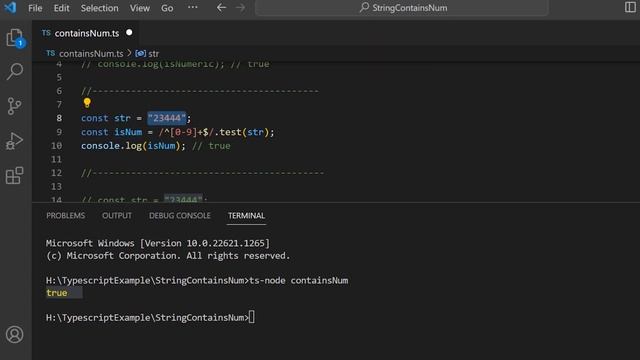Click the true output in the terminal
This screenshot has height=360, width=640.
(x=57, y=293)
